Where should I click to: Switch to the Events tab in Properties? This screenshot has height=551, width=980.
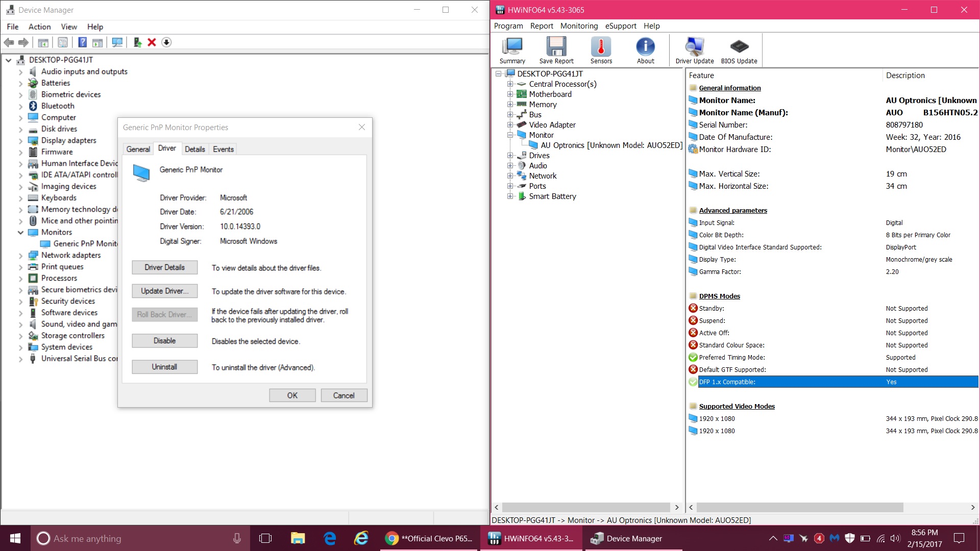pyautogui.click(x=223, y=149)
